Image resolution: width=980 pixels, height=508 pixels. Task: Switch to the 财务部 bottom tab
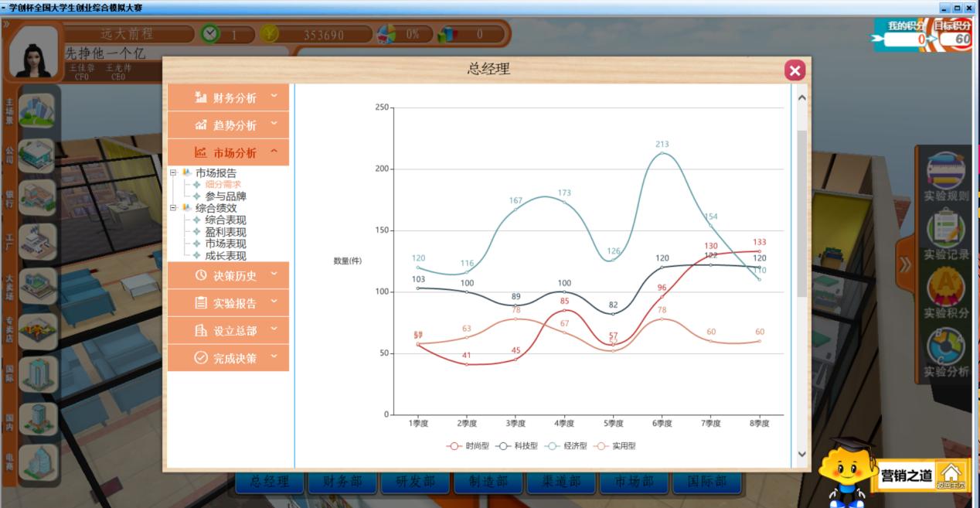point(345,482)
